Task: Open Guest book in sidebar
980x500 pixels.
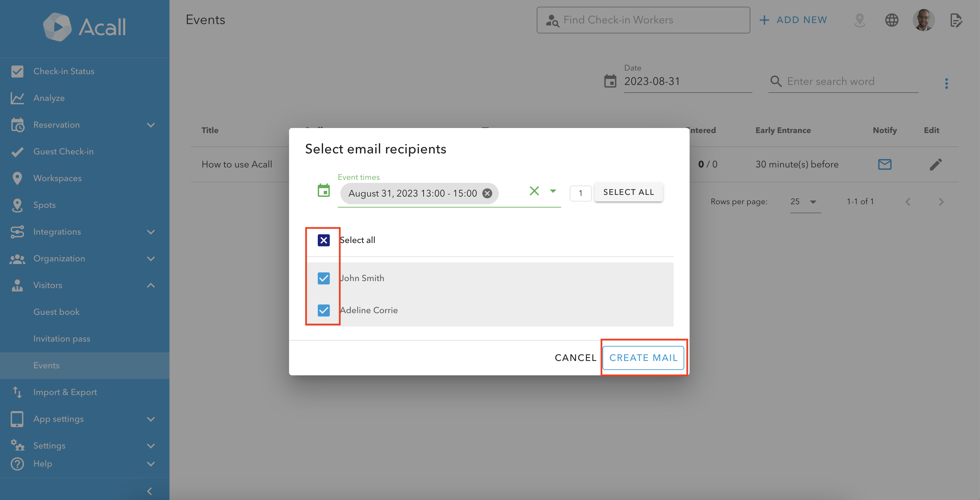Action: pyautogui.click(x=56, y=312)
